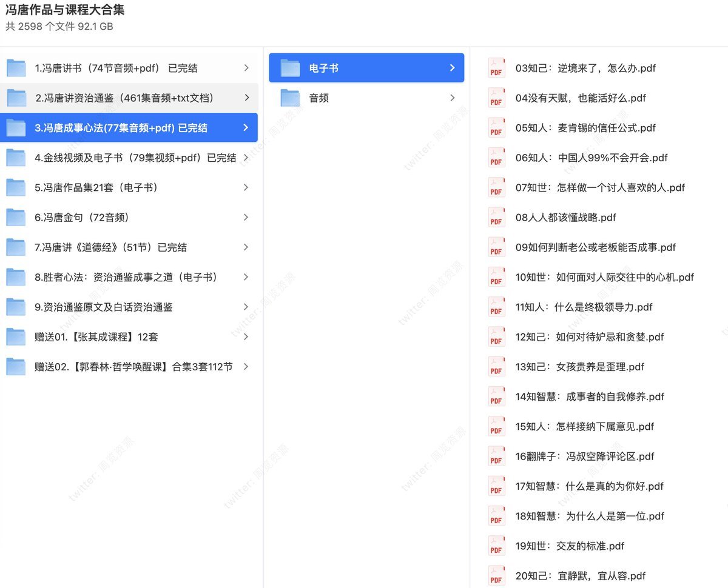Click PDF icon of 16翻牌子：冯叔空降评论区.pdf
728x588 pixels.
click(x=497, y=456)
